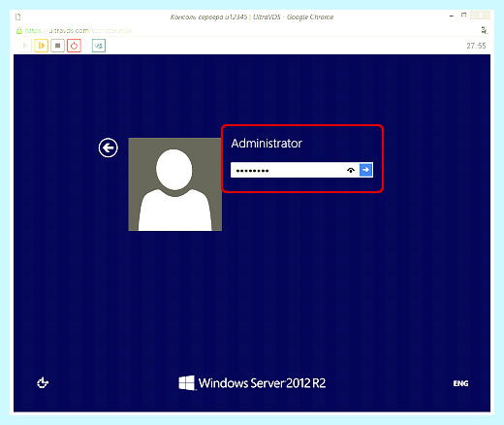
Task: Open the Ease of Access icon
Action: click(x=43, y=383)
